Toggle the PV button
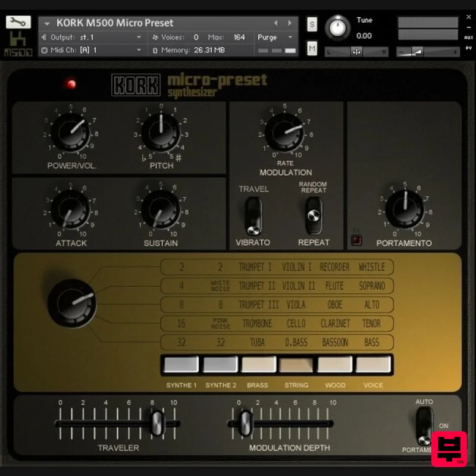 (x=469, y=48)
